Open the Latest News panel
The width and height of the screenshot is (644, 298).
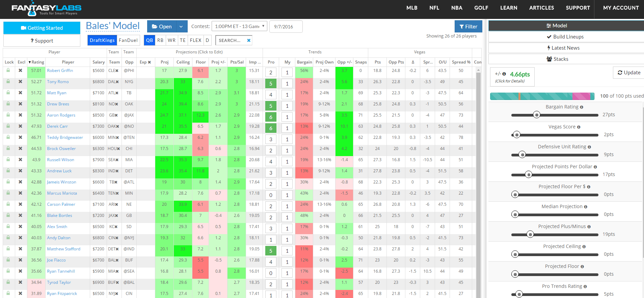click(x=566, y=48)
